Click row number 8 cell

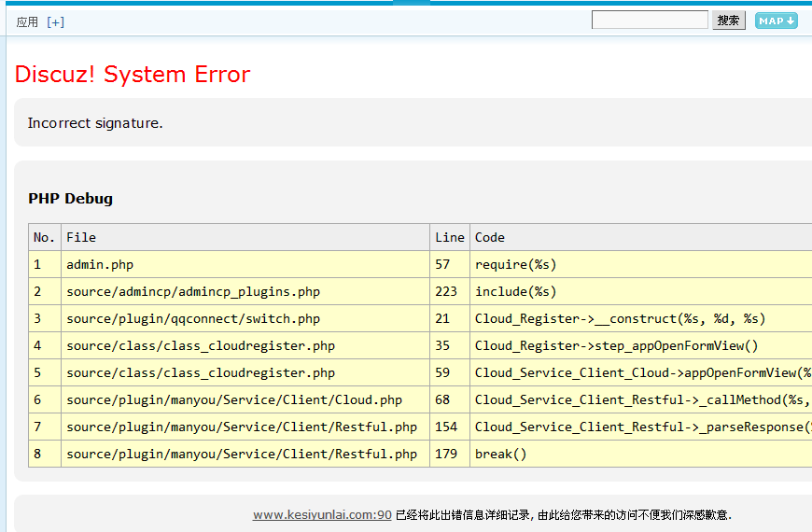pos(45,454)
